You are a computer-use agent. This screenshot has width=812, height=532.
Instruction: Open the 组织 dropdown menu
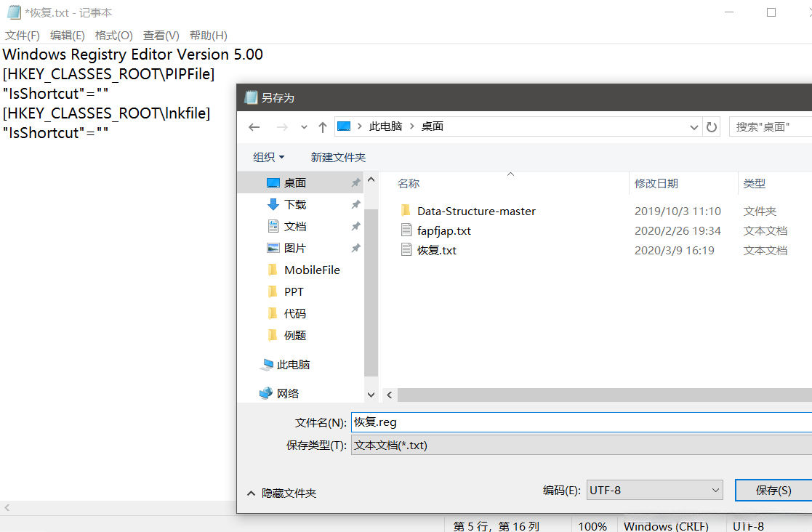click(268, 157)
